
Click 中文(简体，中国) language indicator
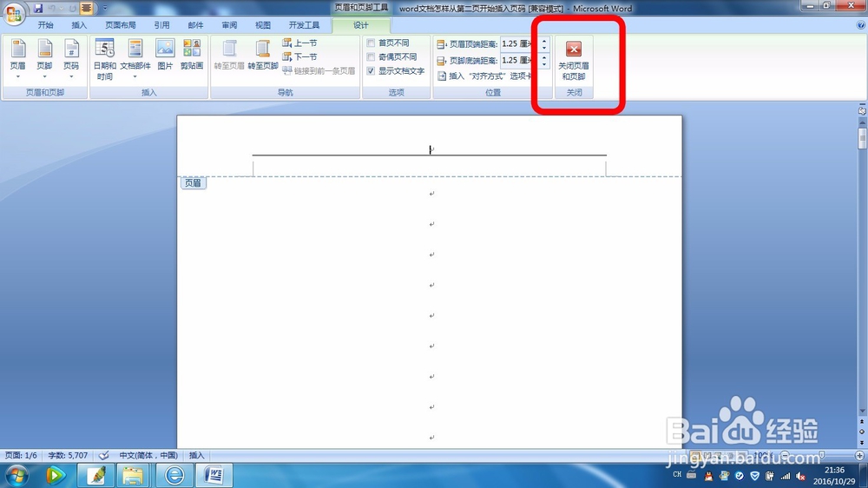(x=148, y=455)
